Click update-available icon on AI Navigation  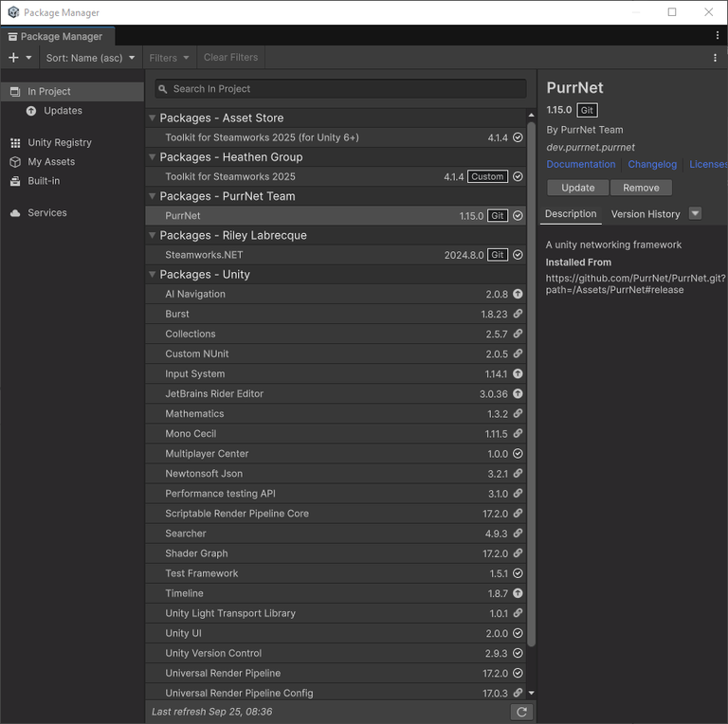(518, 294)
